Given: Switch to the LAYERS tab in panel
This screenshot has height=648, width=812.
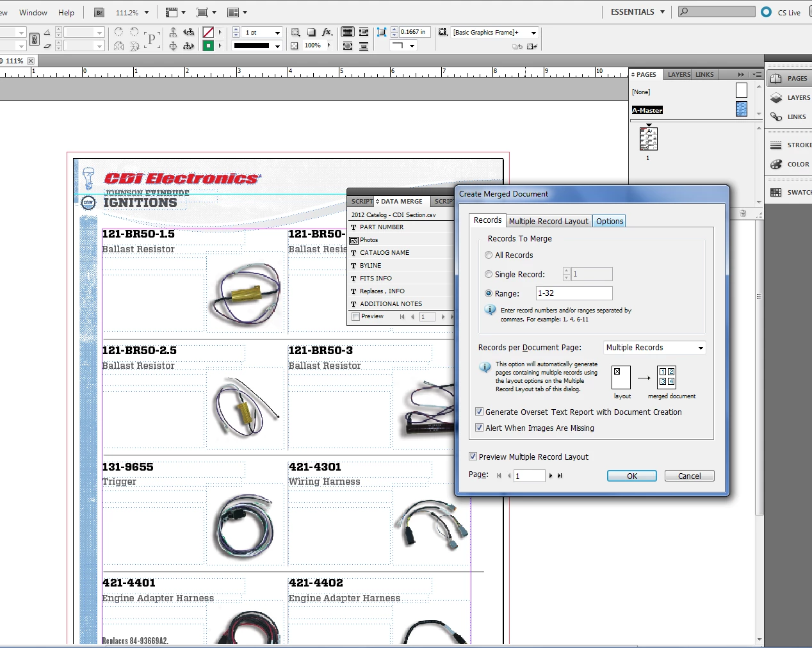Looking at the screenshot, I should (x=679, y=74).
